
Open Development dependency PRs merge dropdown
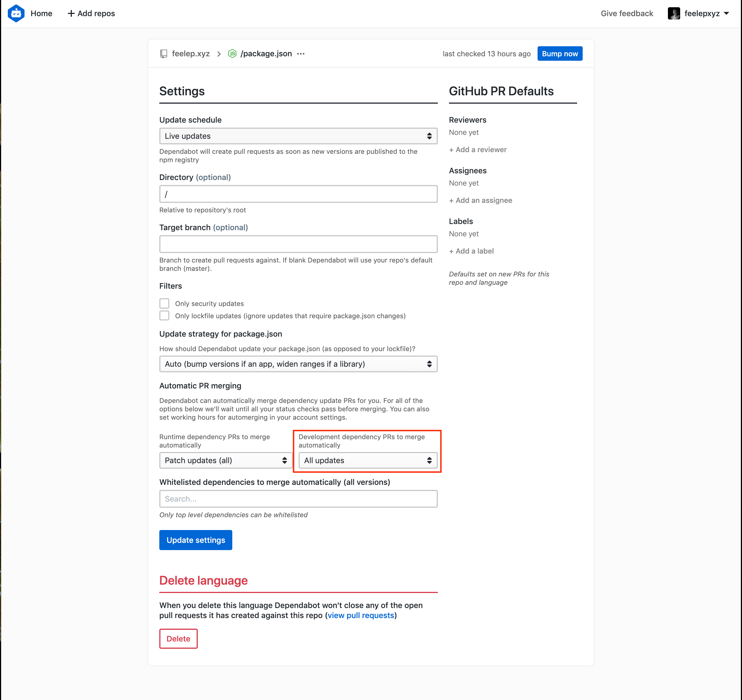pyautogui.click(x=368, y=460)
